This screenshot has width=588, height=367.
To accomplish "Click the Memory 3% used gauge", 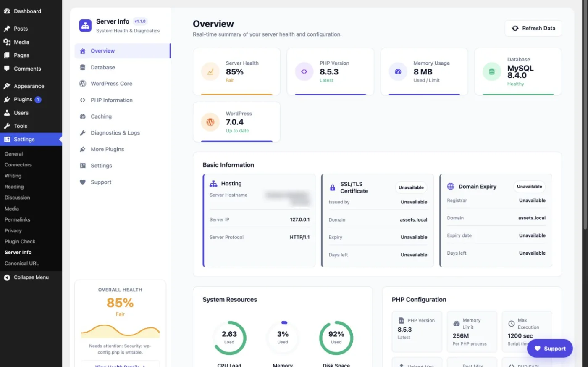I will point(283,338).
